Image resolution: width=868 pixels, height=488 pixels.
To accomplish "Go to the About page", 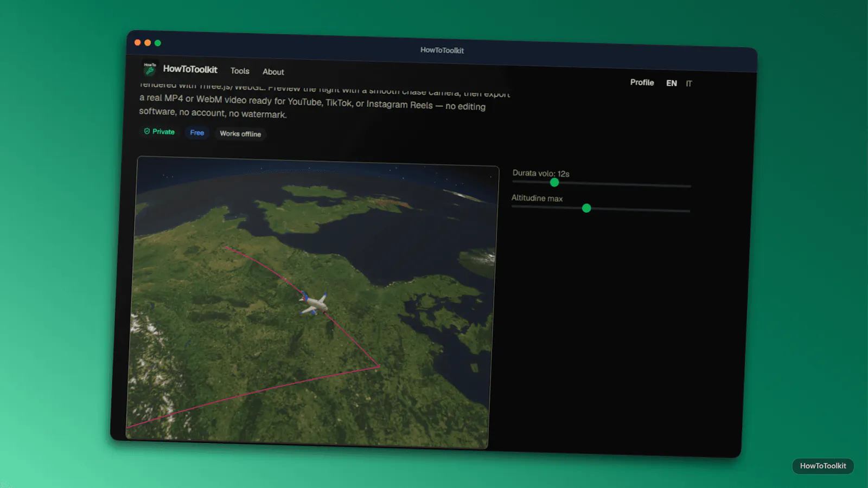I will pos(273,72).
